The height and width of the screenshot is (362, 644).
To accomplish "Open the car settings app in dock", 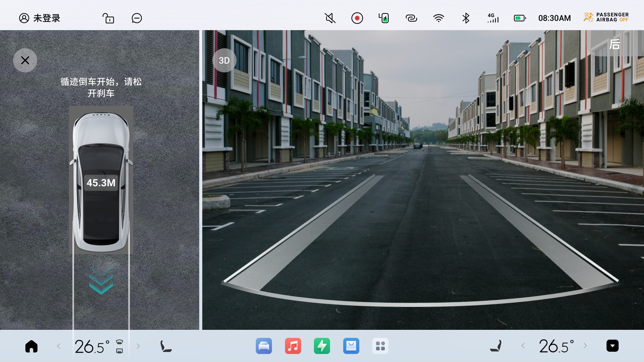I will pos(264,346).
